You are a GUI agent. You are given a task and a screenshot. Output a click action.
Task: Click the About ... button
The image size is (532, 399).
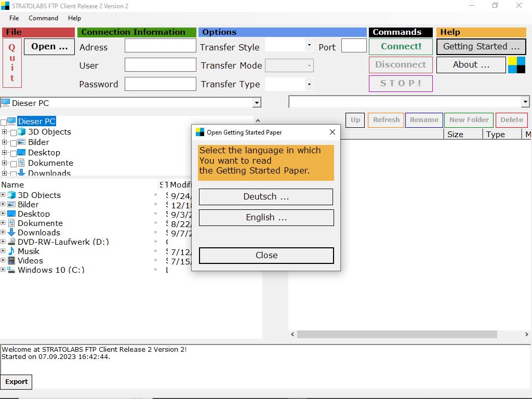tap(471, 65)
